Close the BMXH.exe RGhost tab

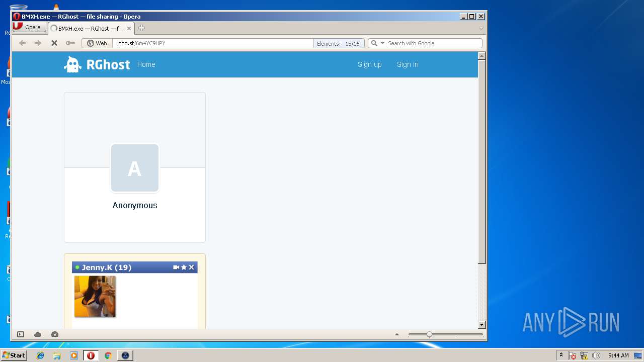[x=129, y=29]
